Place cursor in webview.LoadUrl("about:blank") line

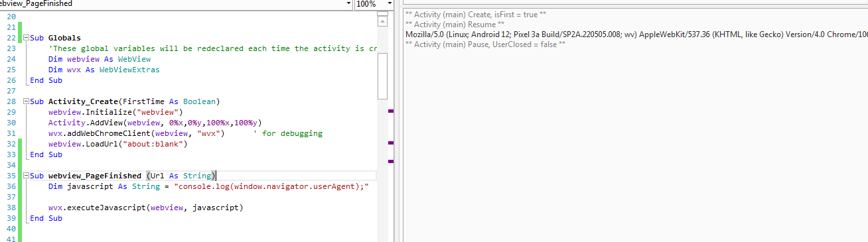point(118,144)
